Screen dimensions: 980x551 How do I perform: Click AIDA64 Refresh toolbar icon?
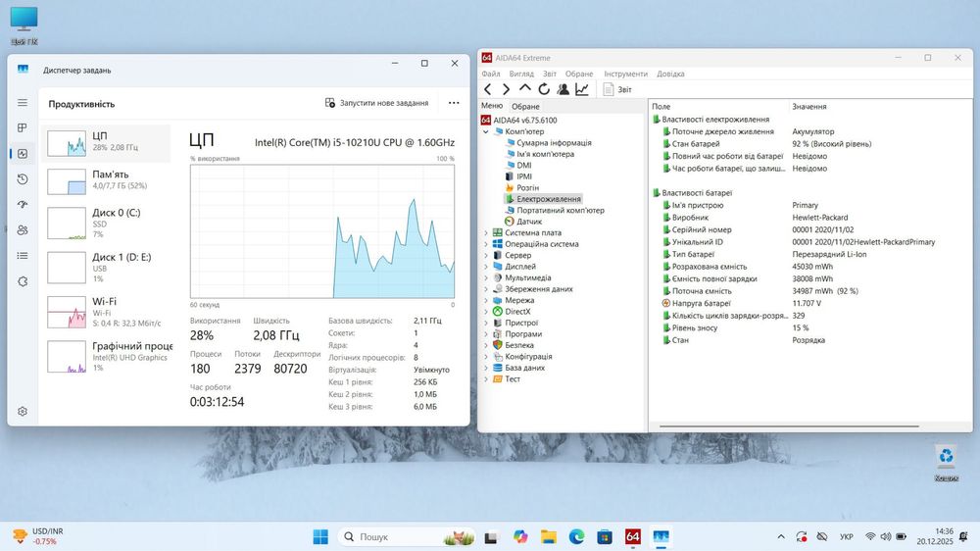pos(544,89)
